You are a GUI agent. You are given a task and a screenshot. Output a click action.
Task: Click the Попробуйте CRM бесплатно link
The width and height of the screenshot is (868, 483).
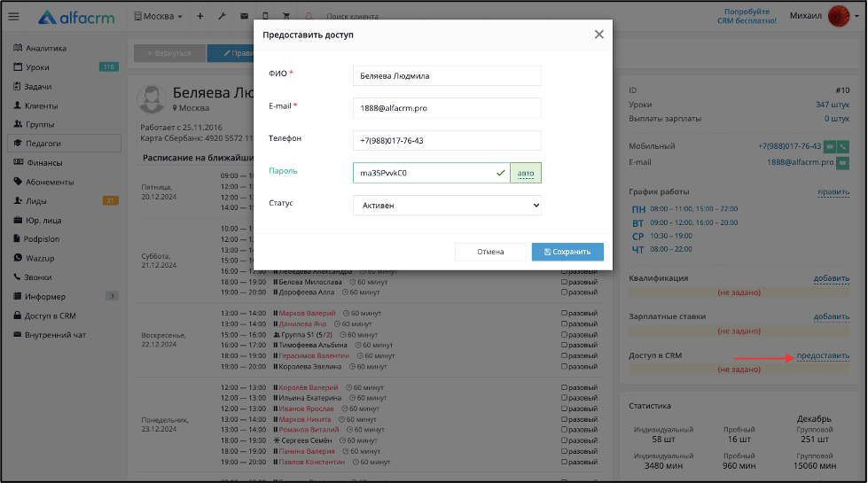tap(747, 16)
